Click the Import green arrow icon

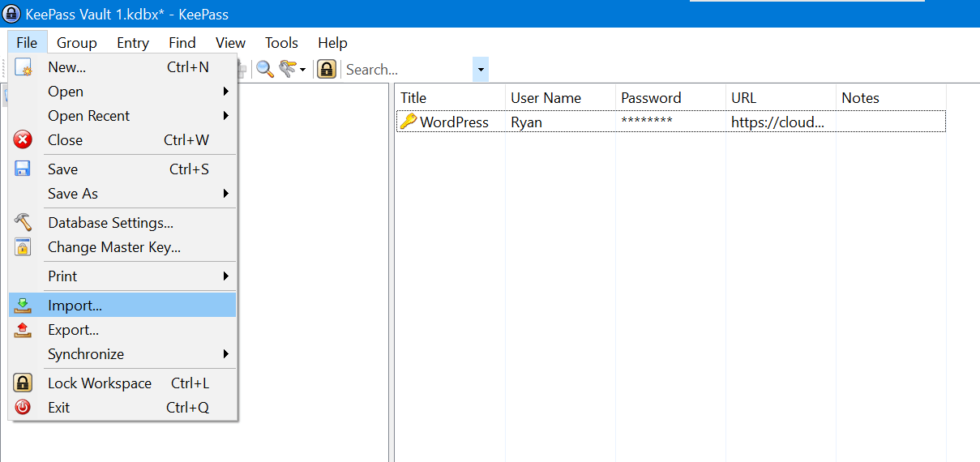tap(23, 306)
